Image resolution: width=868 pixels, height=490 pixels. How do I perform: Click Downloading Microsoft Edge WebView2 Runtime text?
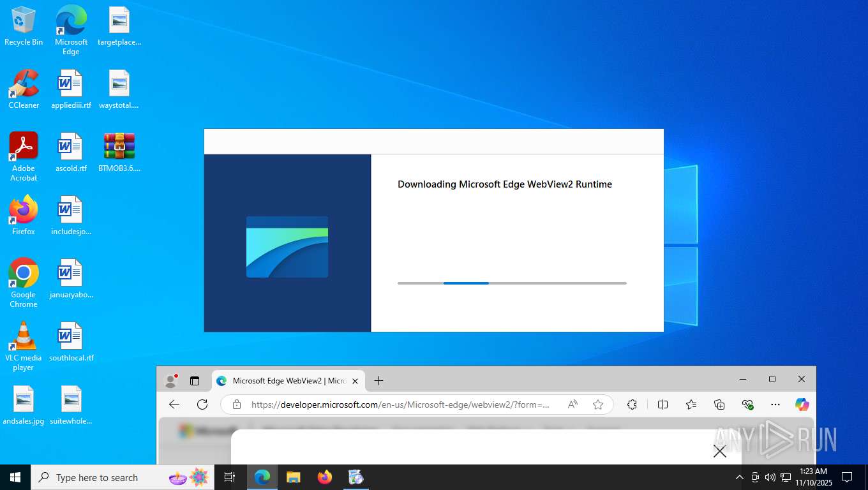[505, 184]
